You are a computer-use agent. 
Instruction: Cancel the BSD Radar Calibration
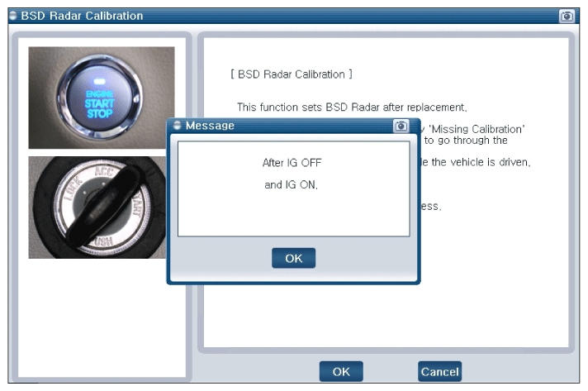(439, 372)
